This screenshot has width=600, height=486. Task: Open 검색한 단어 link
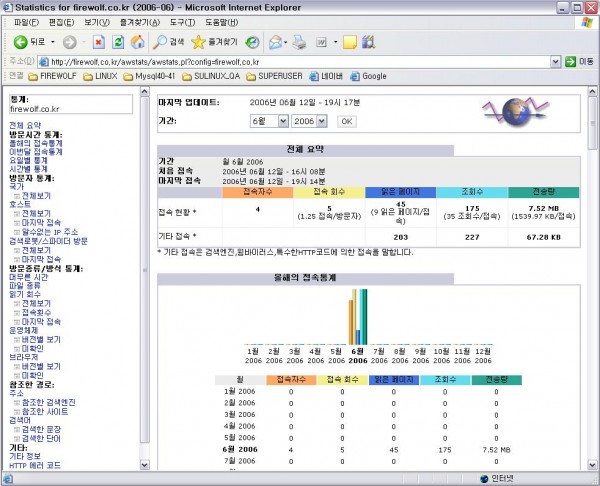pos(41,438)
